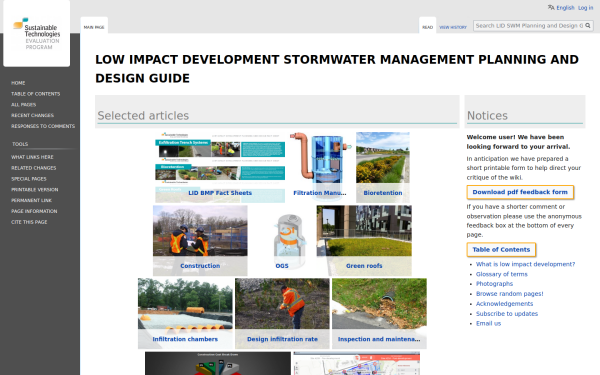
Task: Open the Inspection and maintenance thumbnail
Action: click(379, 313)
